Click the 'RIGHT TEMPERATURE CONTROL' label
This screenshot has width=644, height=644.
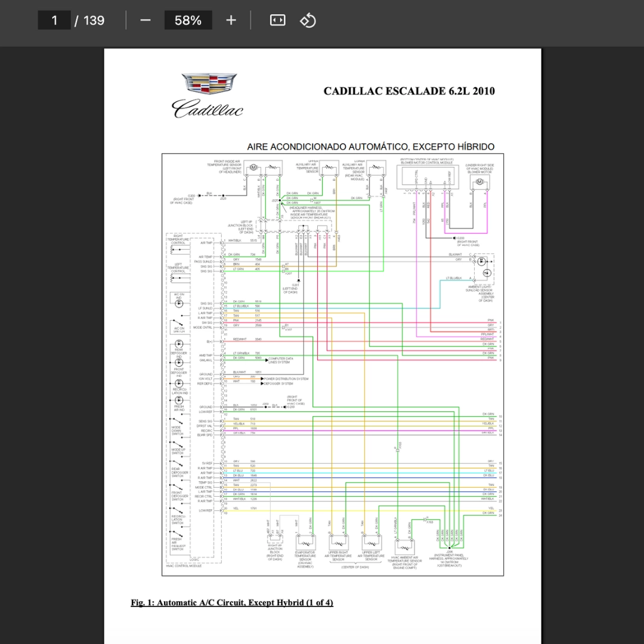178,240
